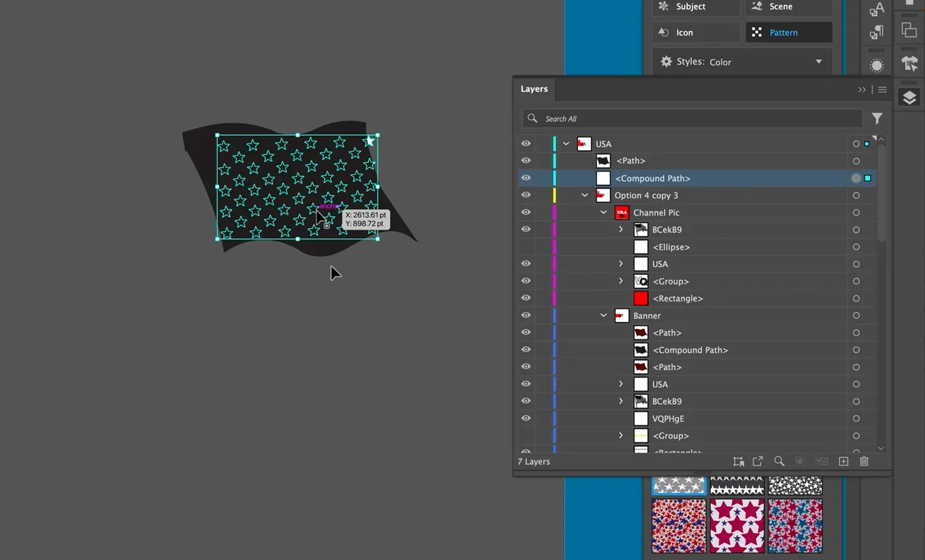Open the Mockup panel via the t-shirt icon

pos(910,62)
